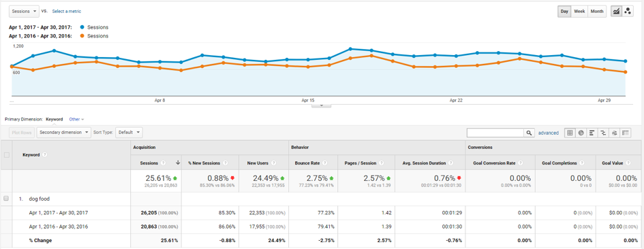
Task: Select the pivot table view icon
Action: pos(626,133)
